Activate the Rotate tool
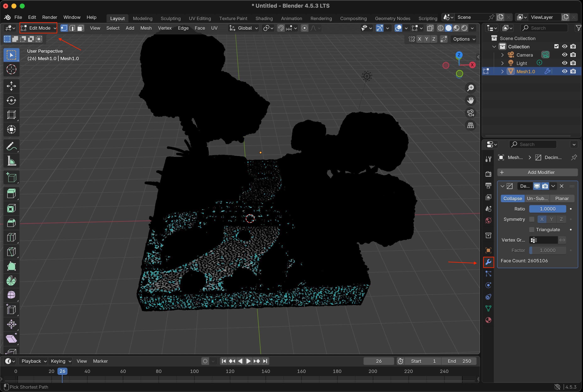The width and height of the screenshot is (583, 392). coord(11,101)
